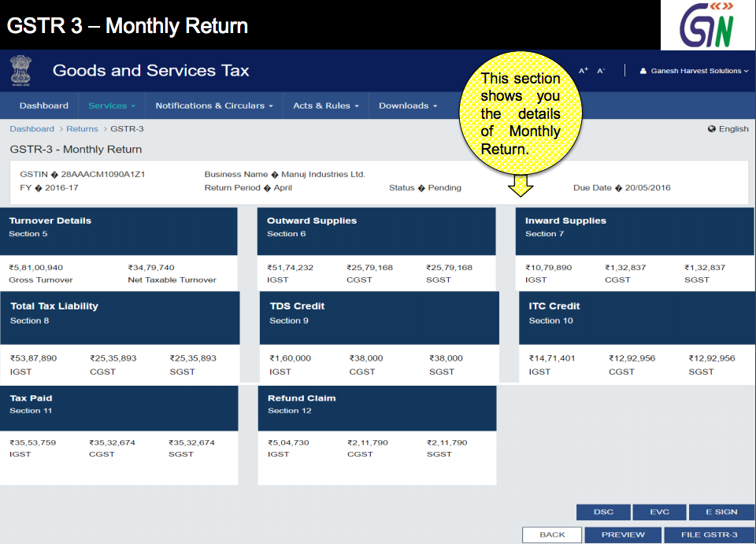Screen dimensions: 756x544
Task: Open the Services menu
Action: (110, 105)
